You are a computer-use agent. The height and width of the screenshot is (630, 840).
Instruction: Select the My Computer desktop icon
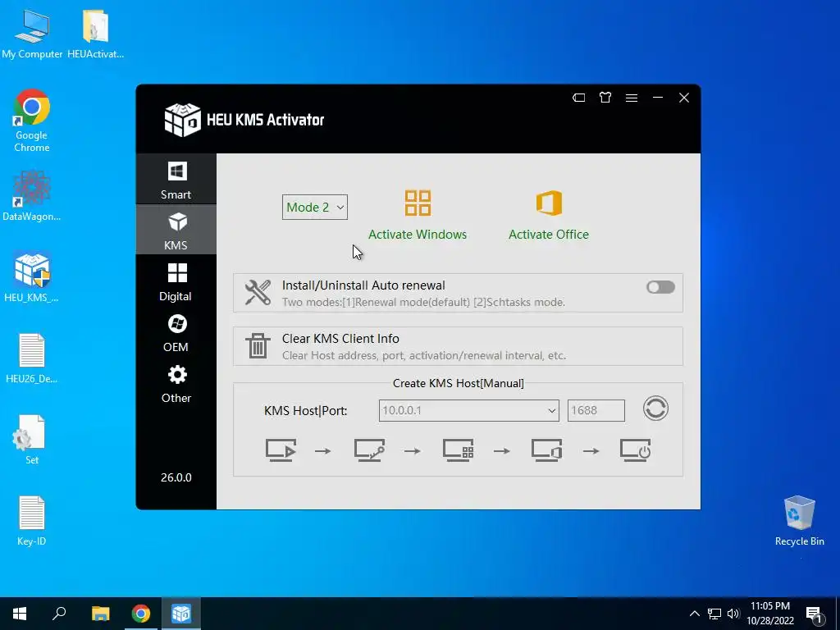coord(32,34)
